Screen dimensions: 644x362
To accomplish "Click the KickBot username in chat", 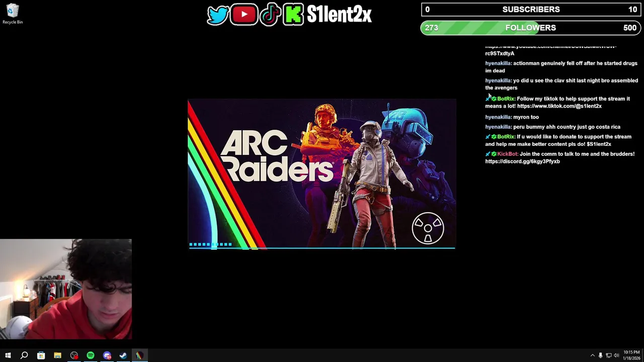I will click(507, 154).
